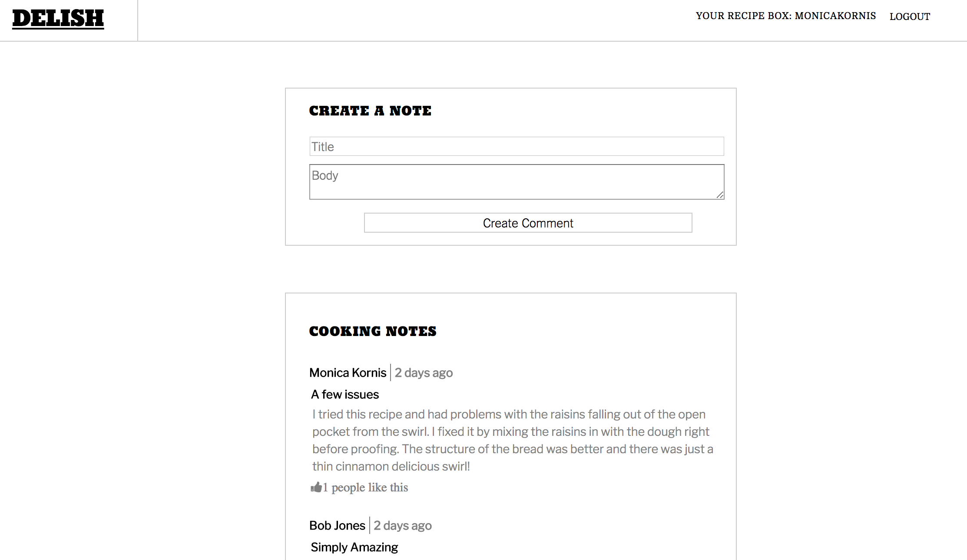The height and width of the screenshot is (560, 967).
Task: Click the "Simply Amazing" note title
Action: coord(354,547)
